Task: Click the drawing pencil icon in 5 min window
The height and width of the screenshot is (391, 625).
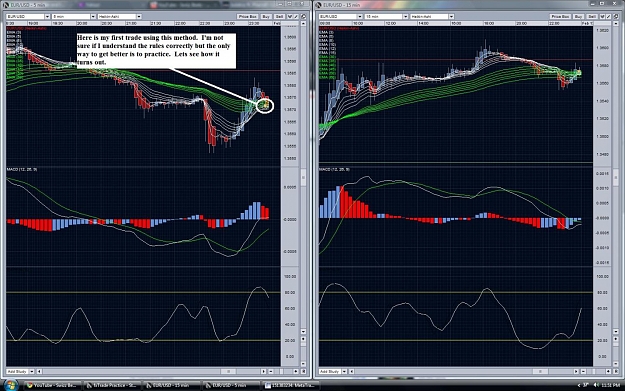Action: click(x=297, y=17)
